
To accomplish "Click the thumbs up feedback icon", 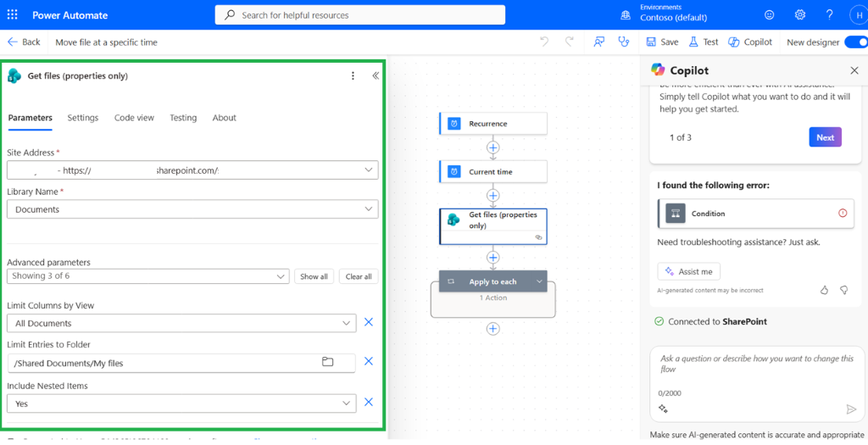I will [824, 290].
